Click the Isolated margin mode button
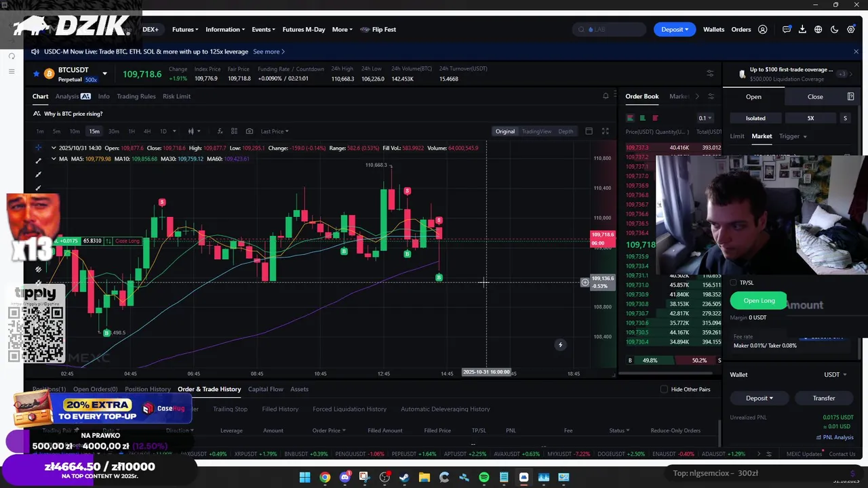This screenshot has height=488, width=868. 755,119
